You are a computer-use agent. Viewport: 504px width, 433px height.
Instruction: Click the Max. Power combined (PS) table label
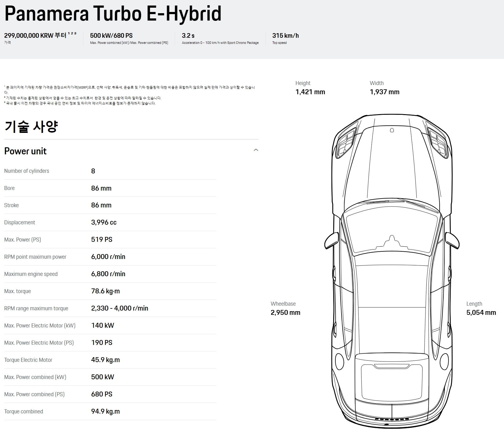[34, 394]
